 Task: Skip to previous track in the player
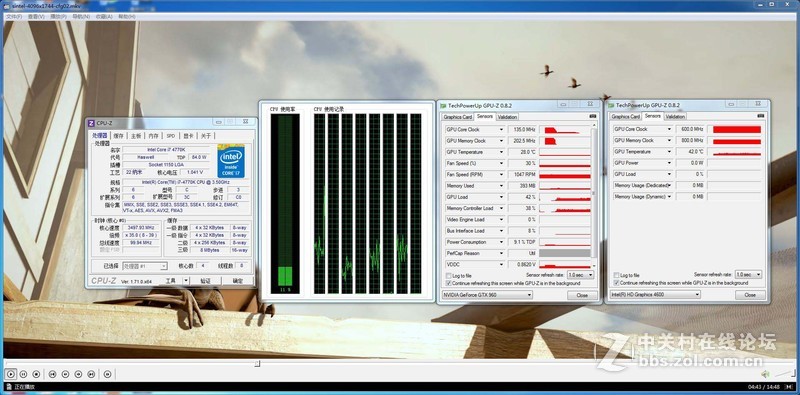coord(52,374)
